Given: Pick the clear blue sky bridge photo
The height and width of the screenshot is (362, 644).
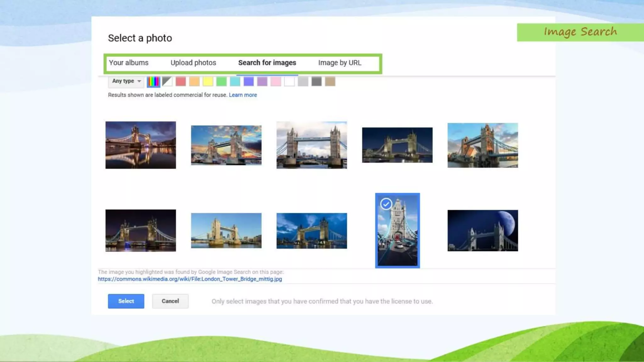Looking at the screenshot, I should [x=226, y=231].
